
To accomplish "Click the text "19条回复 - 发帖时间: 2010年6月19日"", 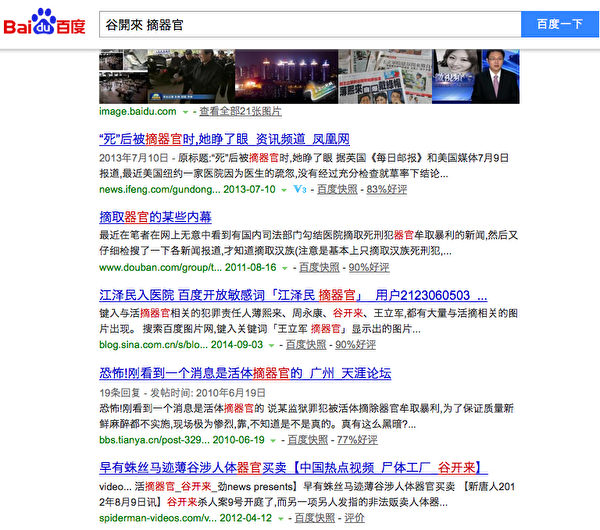I will 182,393.
